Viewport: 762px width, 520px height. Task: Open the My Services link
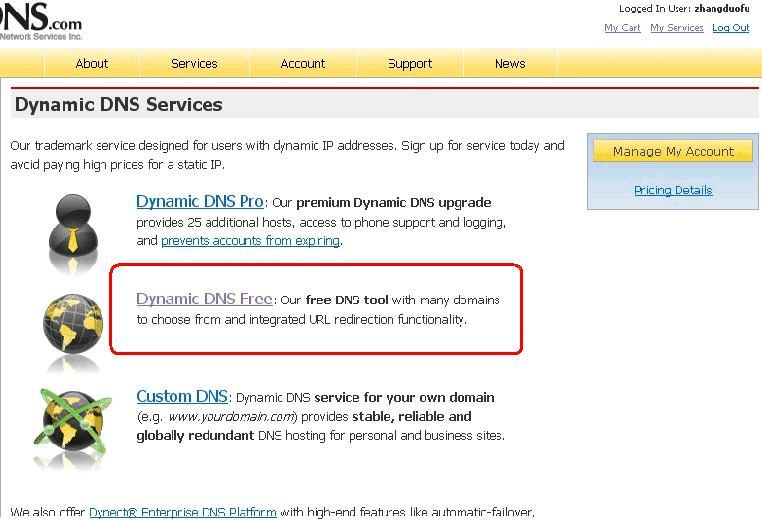677,28
